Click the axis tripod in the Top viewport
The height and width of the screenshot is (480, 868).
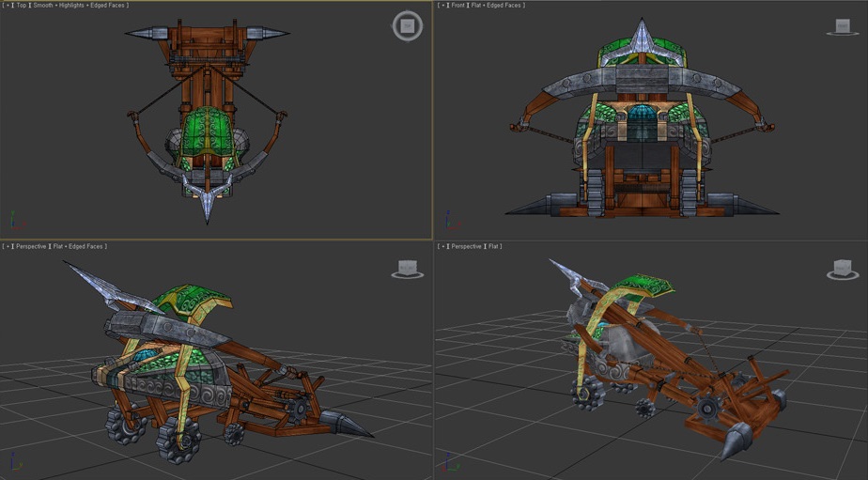click(16, 221)
